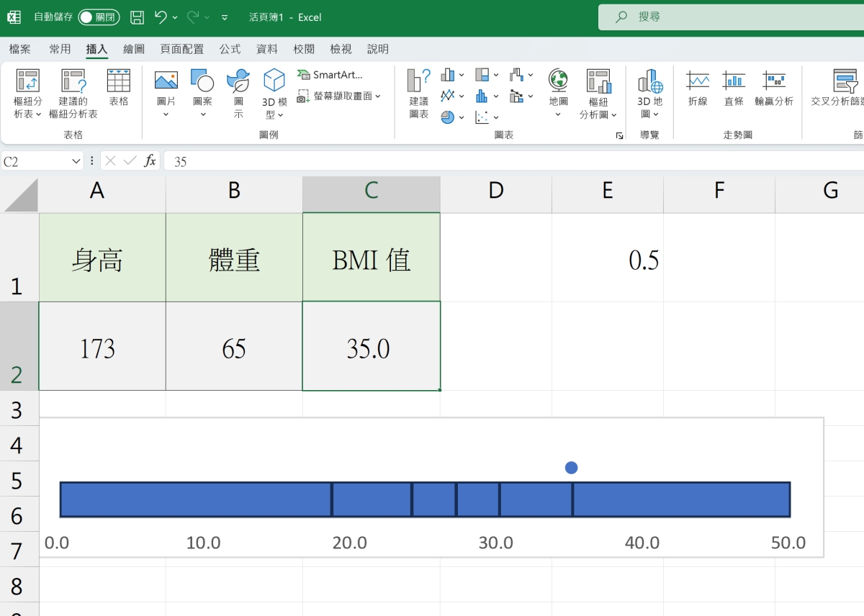Open the Recommended PivotTables (建議的樞紐分析表) tool
This screenshot has width=864, height=616.
[x=73, y=94]
